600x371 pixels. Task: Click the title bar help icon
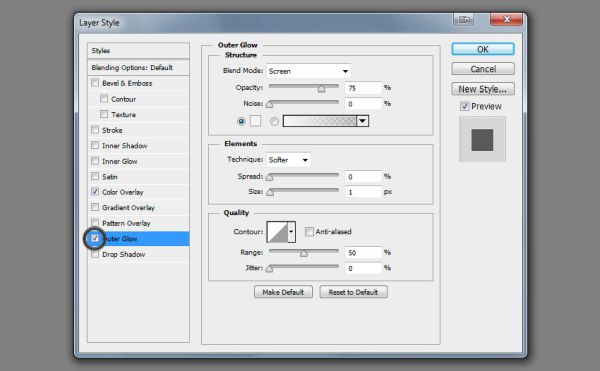464,19
